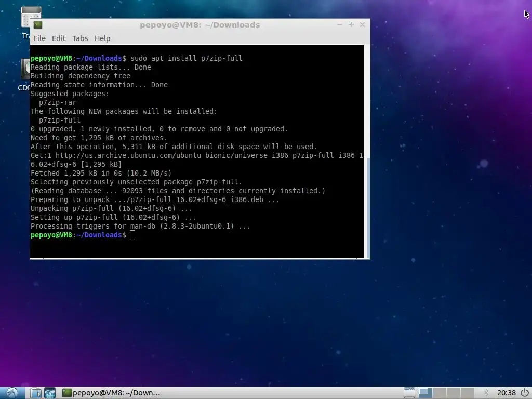Click the 'Fetched 1,295 kB in 0s' line
This screenshot has width=532, height=399.
click(x=101, y=173)
